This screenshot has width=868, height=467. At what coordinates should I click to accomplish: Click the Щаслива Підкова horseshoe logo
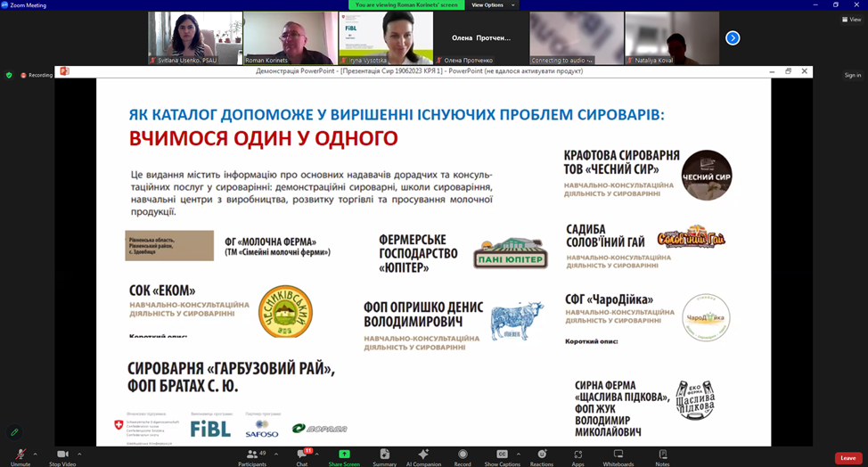tap(695, 400)
